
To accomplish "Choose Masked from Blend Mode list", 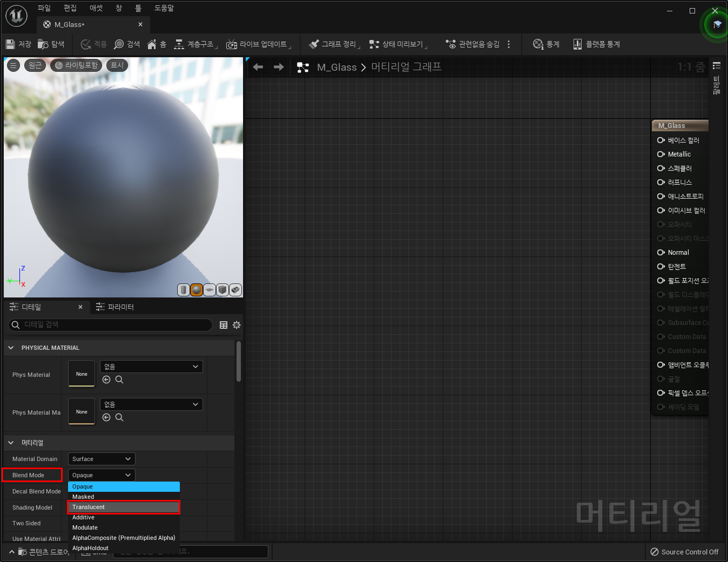I will (x=124, y=497).
